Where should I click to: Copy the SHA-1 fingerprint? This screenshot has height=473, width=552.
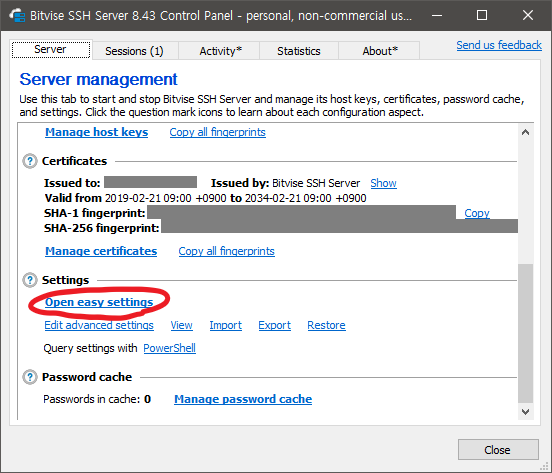point(477,213)
